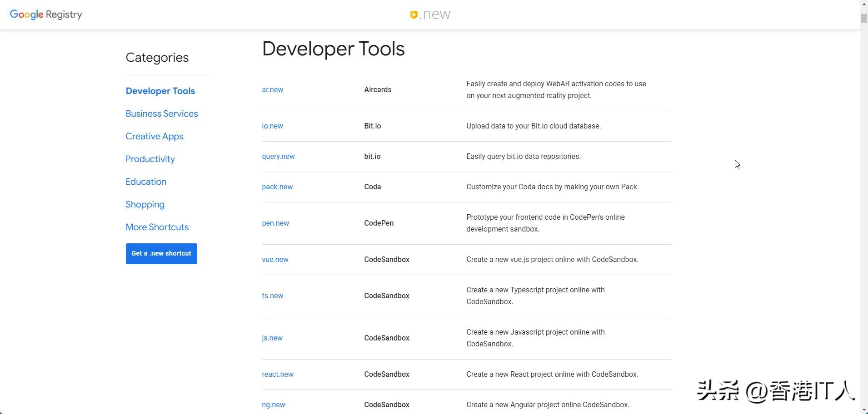The width and height of the screenshot is (868, 414).
Task: Go to Creative Apps category
Action: pos(155,136)
